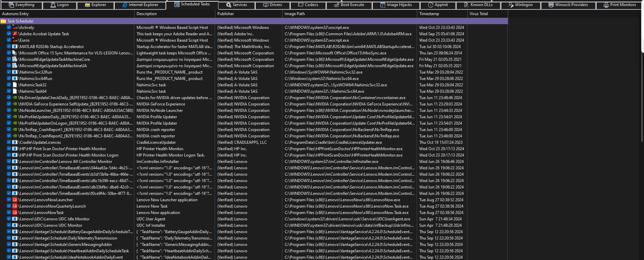Switch to the Everything tab

[22, 5]
